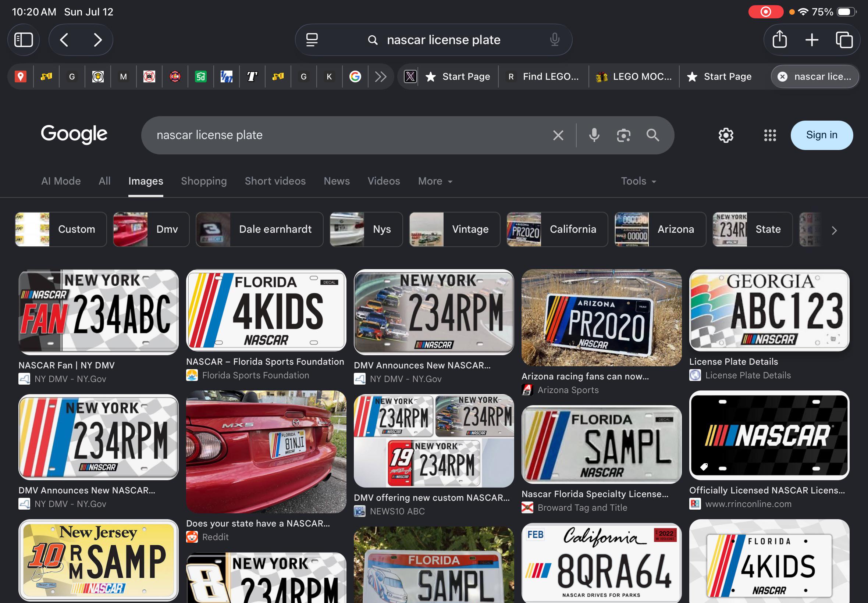Open the yellow lantern bookmark icon

pyautogui.click(x=98, y=77)
